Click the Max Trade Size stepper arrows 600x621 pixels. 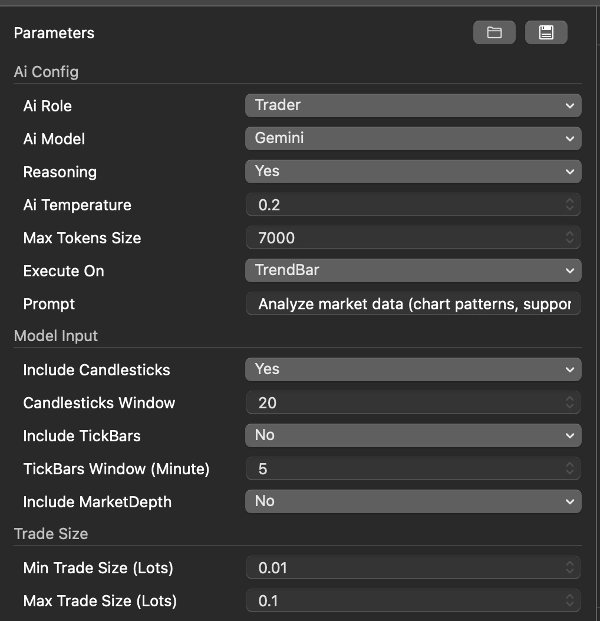click(x=571, y=601)
